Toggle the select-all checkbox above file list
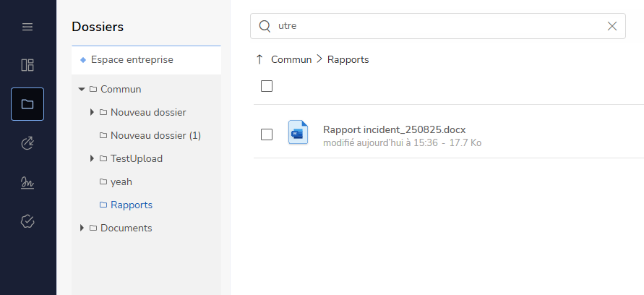This screenshot has width=644, height=295. [x=267, y=86]
